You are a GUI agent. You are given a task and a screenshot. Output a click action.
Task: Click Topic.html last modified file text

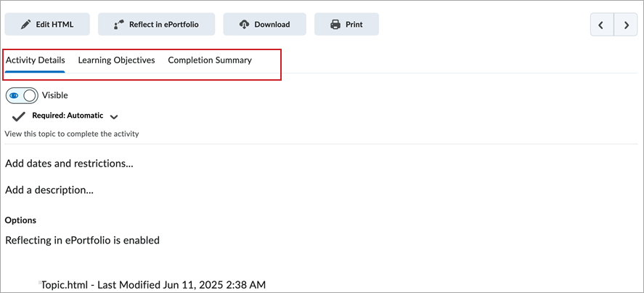pyautogui.click(x=153, y=284)
